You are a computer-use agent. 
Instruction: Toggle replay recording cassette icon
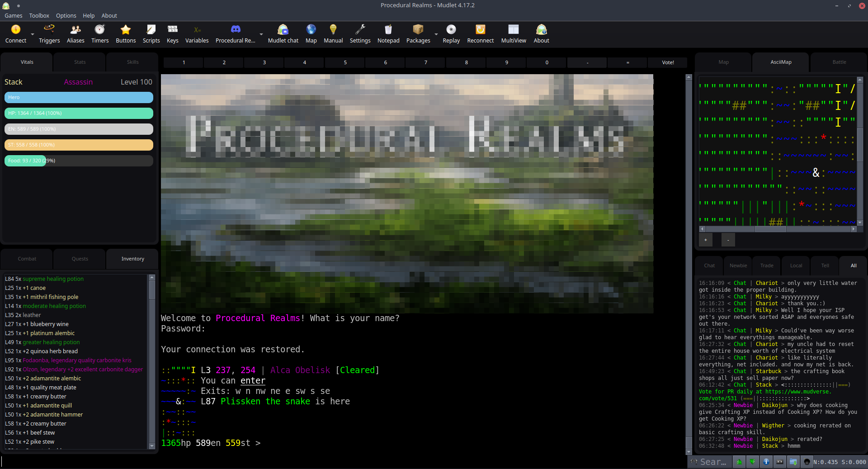780,462
